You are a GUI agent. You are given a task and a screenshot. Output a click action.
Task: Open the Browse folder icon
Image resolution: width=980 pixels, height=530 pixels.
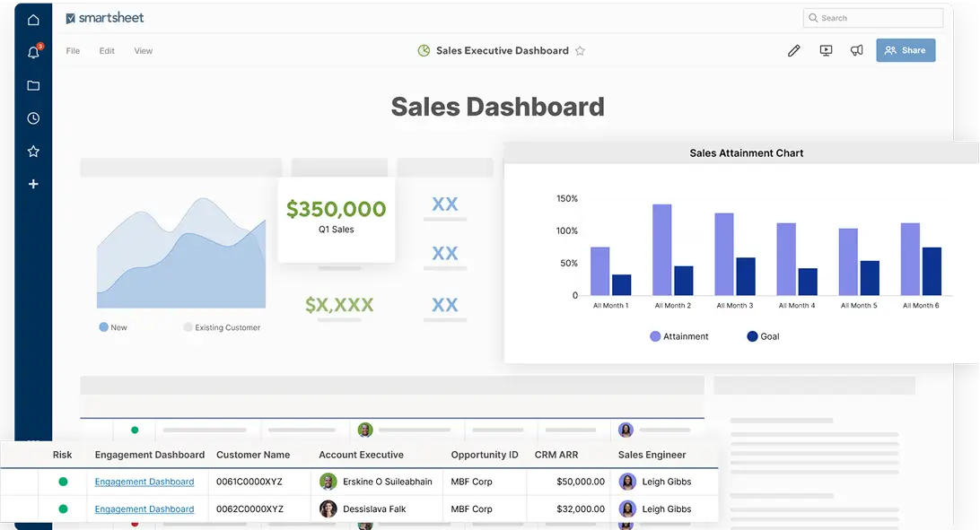coord(33,85)
